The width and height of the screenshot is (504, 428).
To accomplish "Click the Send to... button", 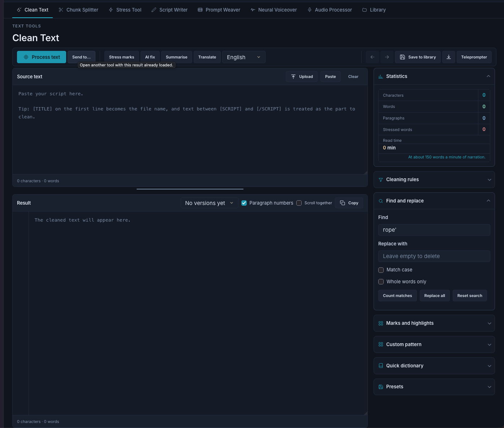I will (x=81, y=57).
